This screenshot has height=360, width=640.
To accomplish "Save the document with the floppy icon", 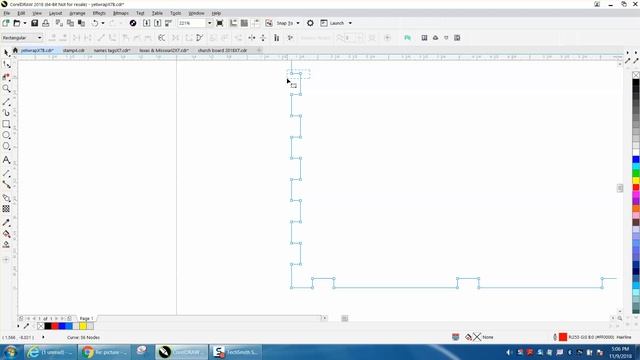I will click(35, 23).
